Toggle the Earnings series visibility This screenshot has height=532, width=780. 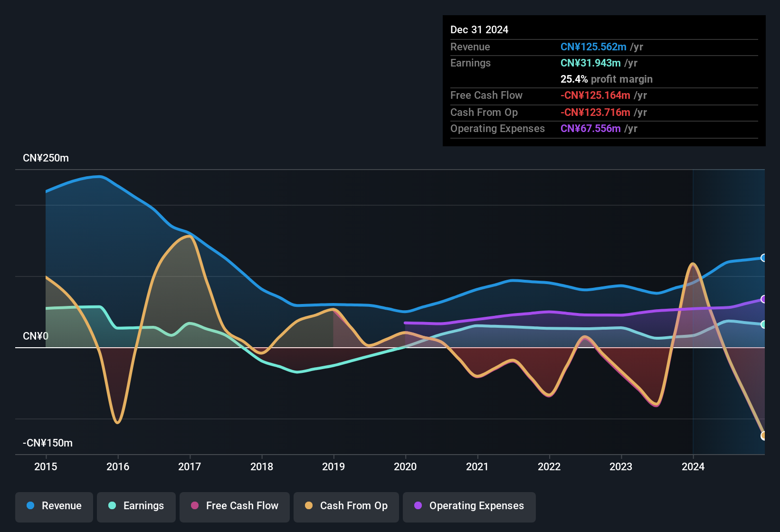136,506
